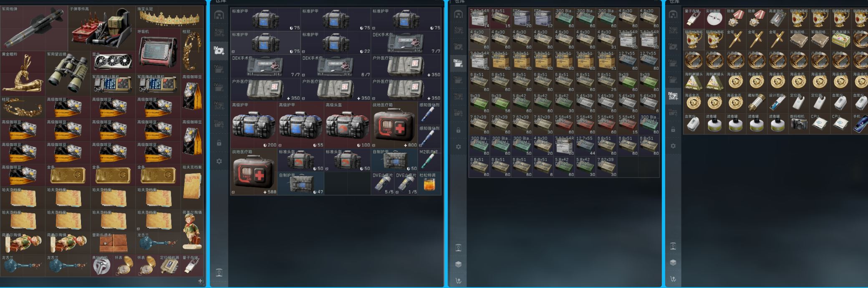This screenshot has height=288, width=868.
Task: Select the digital camera item
Action: (799, 124)
